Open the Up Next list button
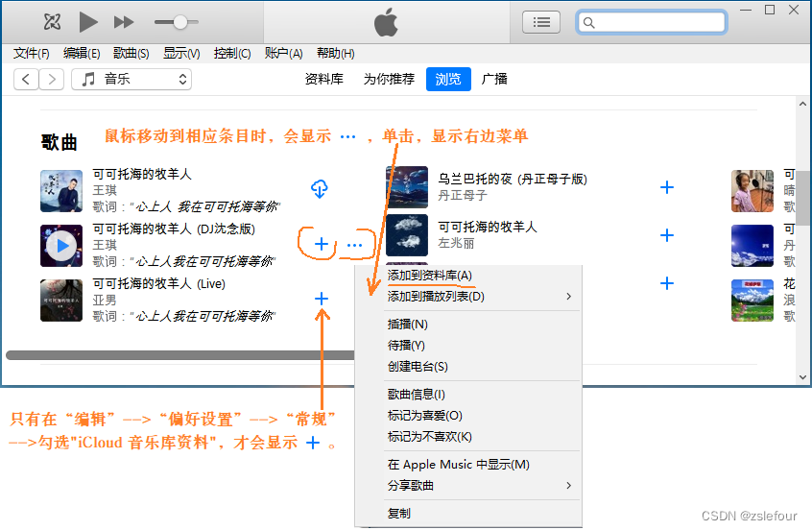 click(x=541, y=22)
